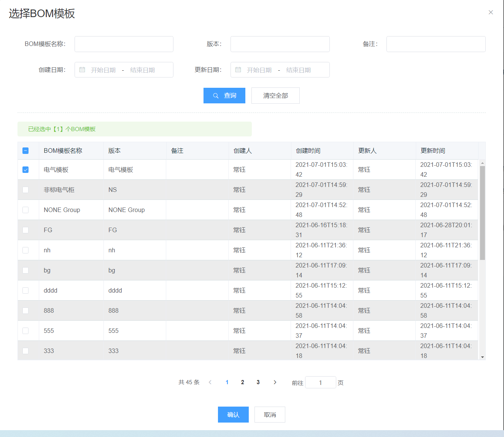Toggle the select-all header checkbox
This screenshot has width=504, height=437.
pyautogui.click(x=25, y=151)
